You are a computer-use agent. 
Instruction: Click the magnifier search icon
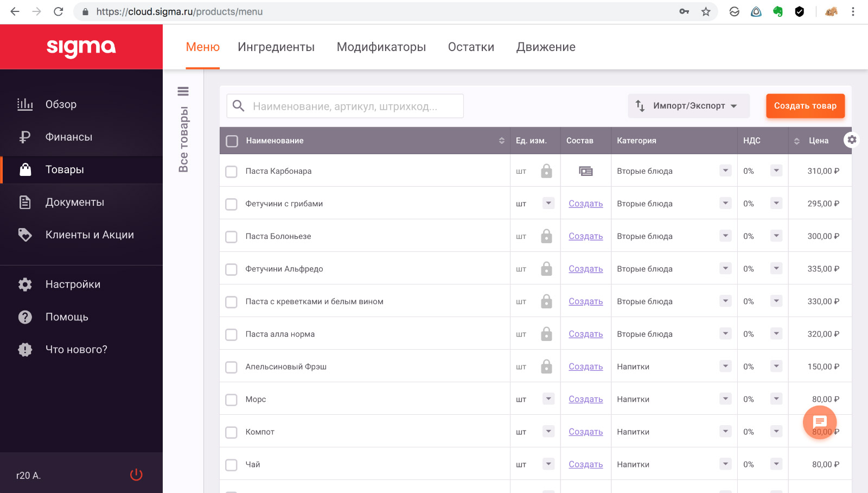pyautogui.click(x=239, y=106)
